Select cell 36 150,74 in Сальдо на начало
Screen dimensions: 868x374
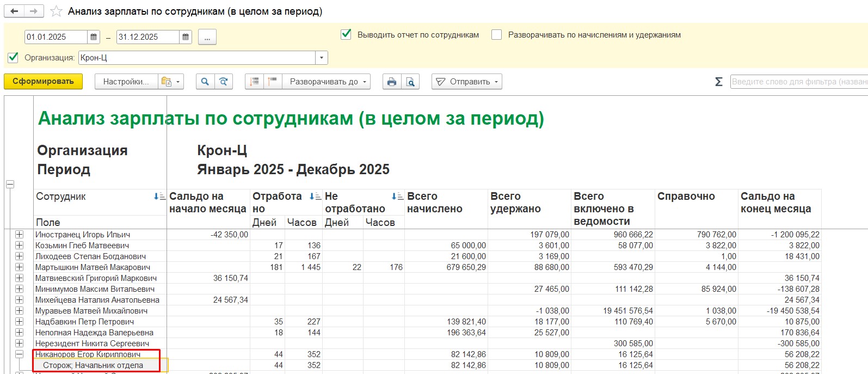click(208, 278)
